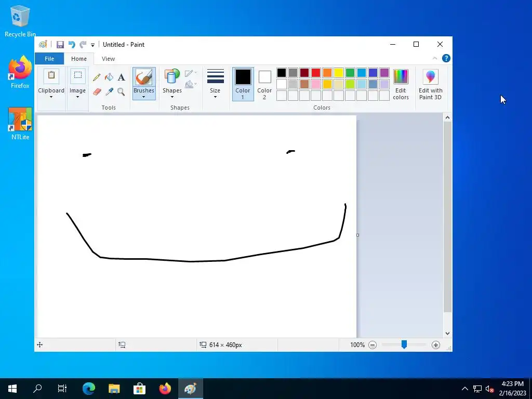Image resolution: width=532 pixels, height=399 pixels.
Task: Open Firefox from taskbar
Action: tap(165, 389)
